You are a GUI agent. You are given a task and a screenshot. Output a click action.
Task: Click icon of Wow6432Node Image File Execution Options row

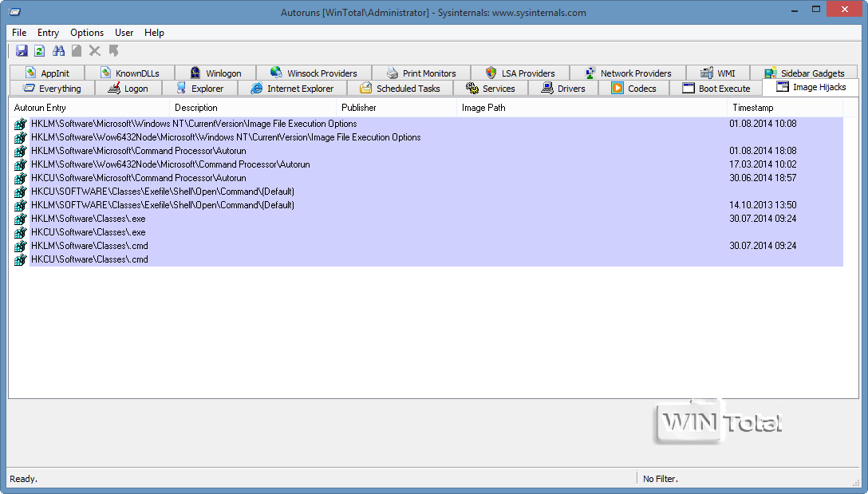pyautogui.click(x=21, y=137)
